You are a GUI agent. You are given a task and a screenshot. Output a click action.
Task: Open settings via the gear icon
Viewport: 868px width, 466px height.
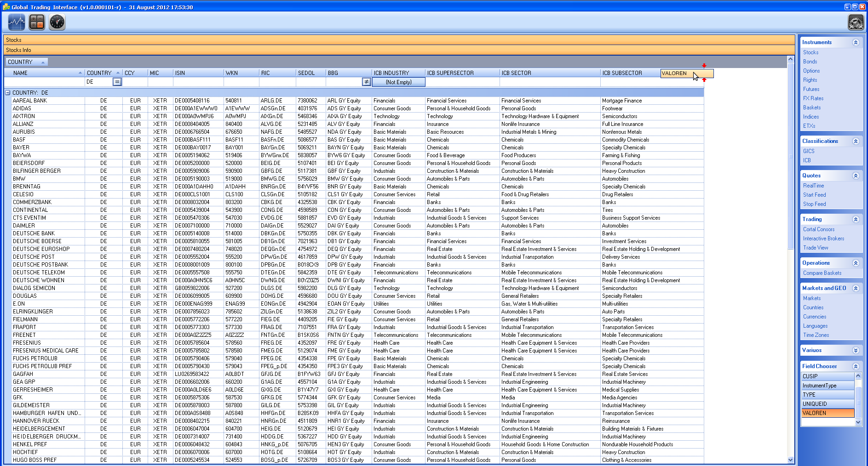(x=856, y=22)
